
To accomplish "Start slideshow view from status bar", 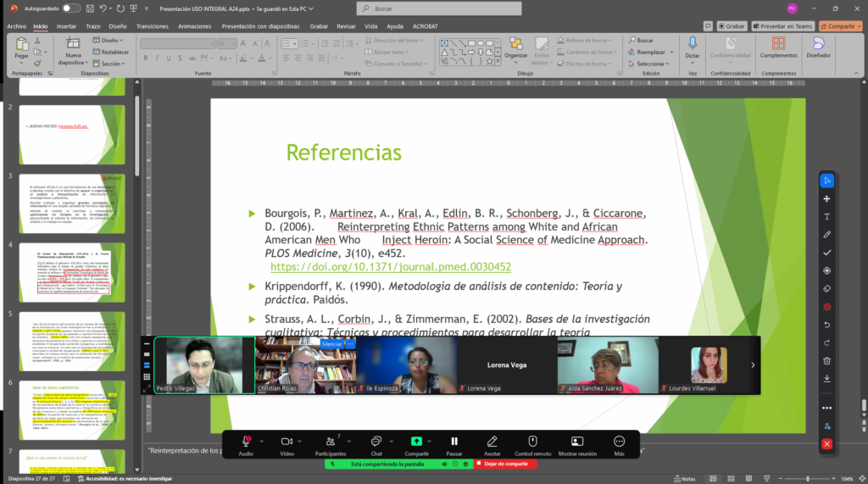I will pos(766,478).
